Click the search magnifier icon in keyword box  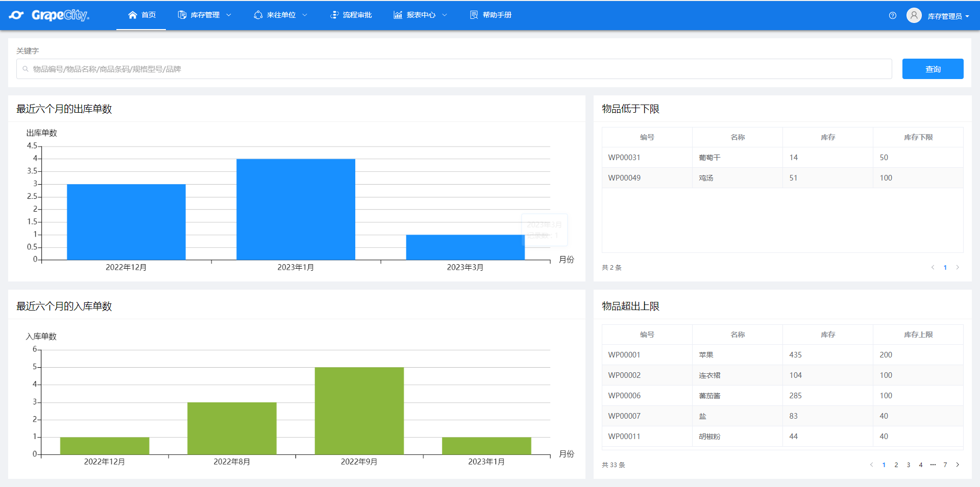tap(26, 69)
